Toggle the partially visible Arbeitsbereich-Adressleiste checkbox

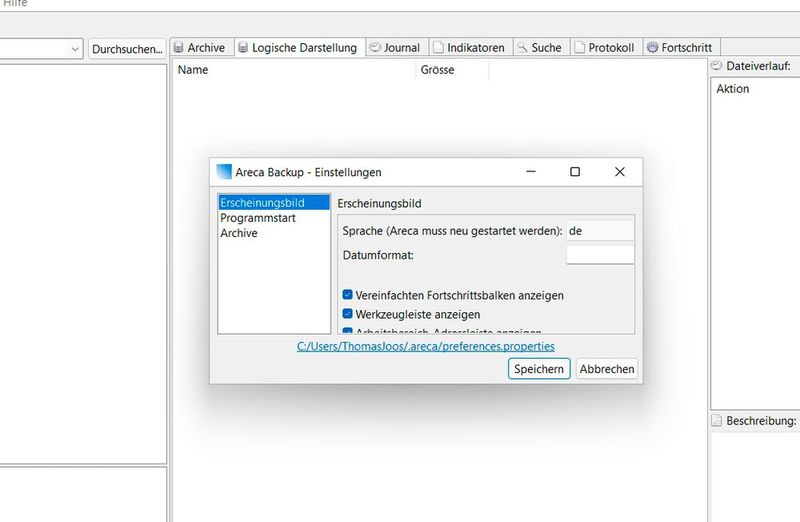tap(347, 331)
